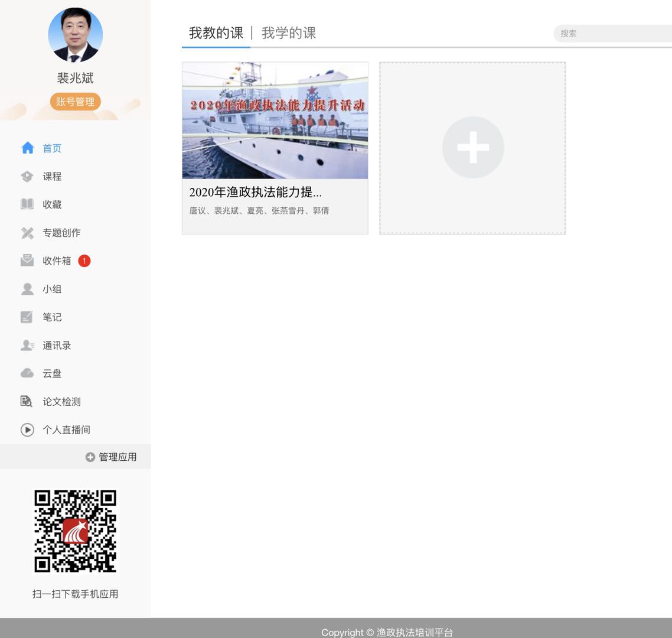Viewport: 672px width, 638px height.
Task: Open the 笔记 notepad icon
Action: point(27,317)
